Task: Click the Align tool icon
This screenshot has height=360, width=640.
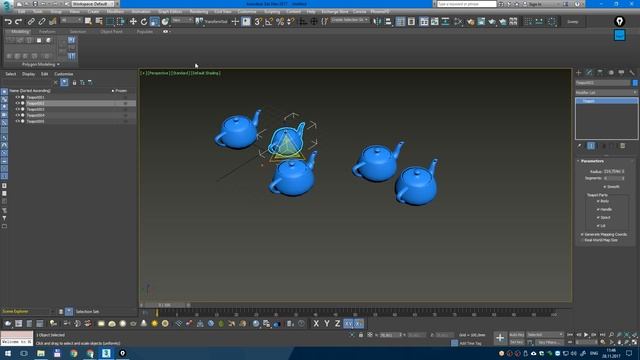Action: [388, 21]
